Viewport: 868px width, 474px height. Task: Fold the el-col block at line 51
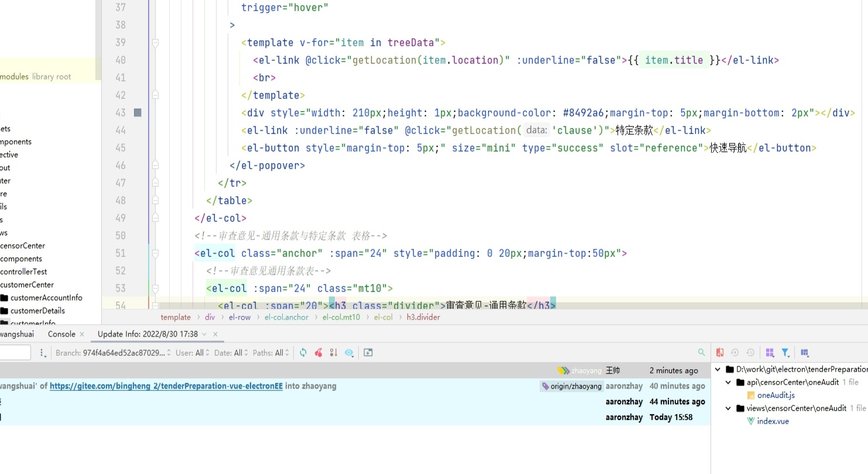(156, 253)
